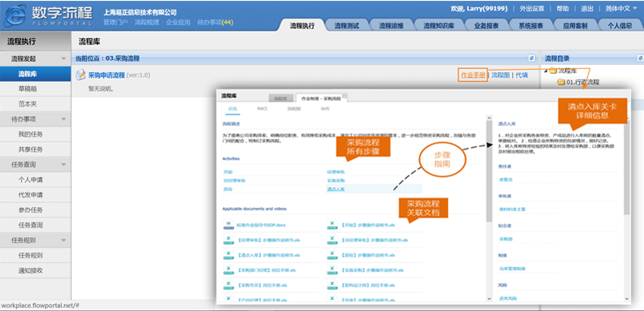
Task: Click the Excel icon of 【质检】步骤操作说明书.xls
Action: click(x=332, y=255)
